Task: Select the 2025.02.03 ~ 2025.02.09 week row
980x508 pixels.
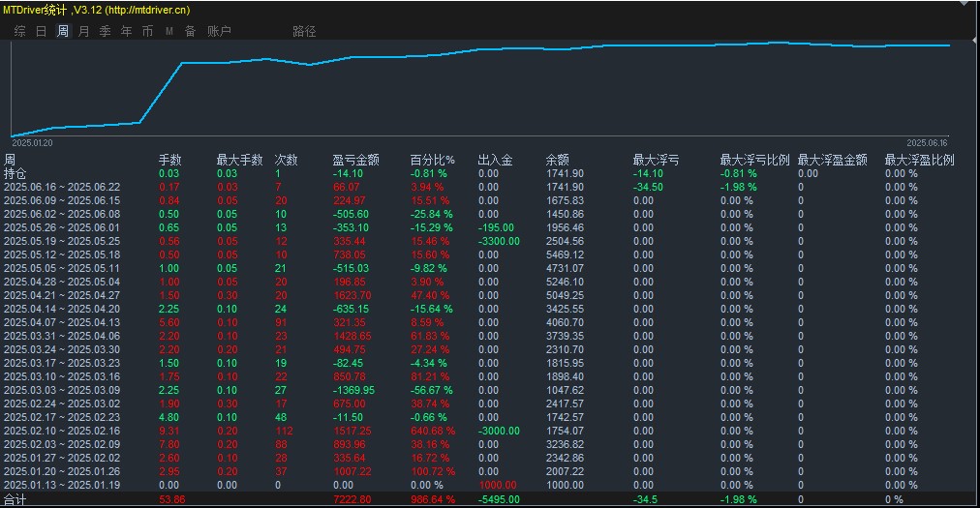Action: click(490, 444)
